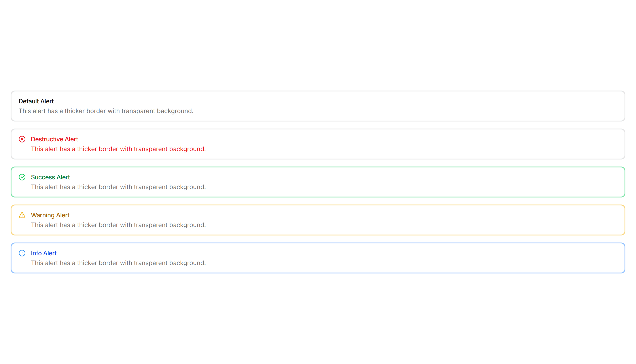This screenshot has height=364, width=636.
Task: Select the 'Default Alert' title text
Action: point(36,101)
